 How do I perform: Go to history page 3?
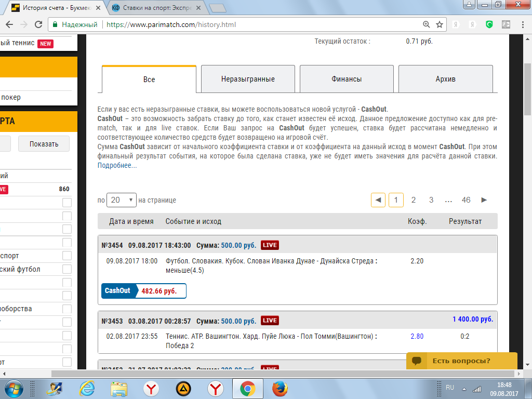pos(431,200)
